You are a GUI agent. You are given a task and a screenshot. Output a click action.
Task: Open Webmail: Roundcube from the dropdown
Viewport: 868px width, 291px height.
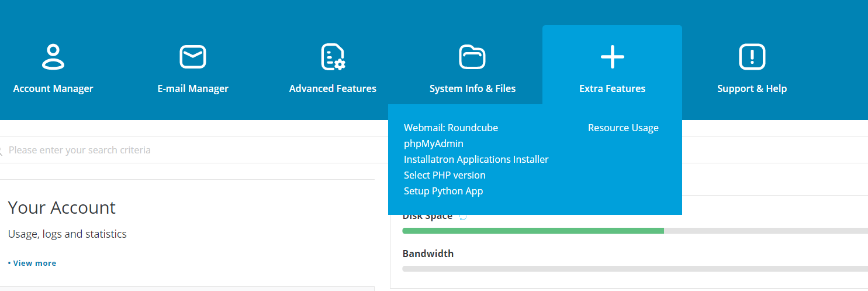451,128
